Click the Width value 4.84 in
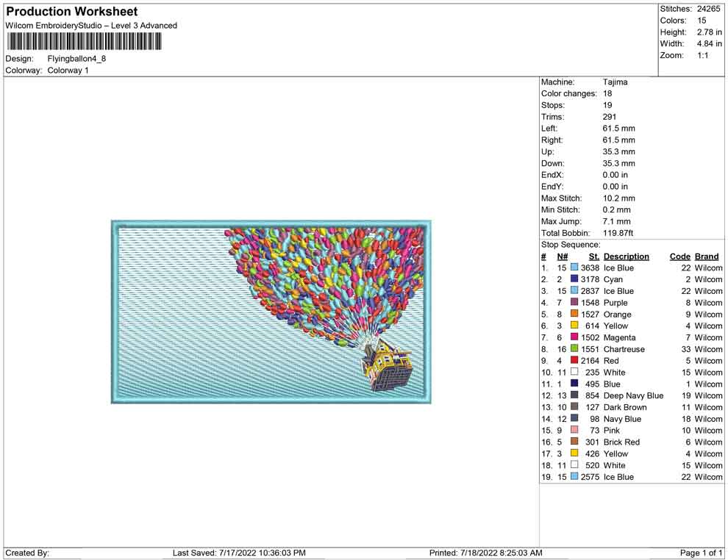The width and height of the screenshot is (728, 560). pos(710,43)
